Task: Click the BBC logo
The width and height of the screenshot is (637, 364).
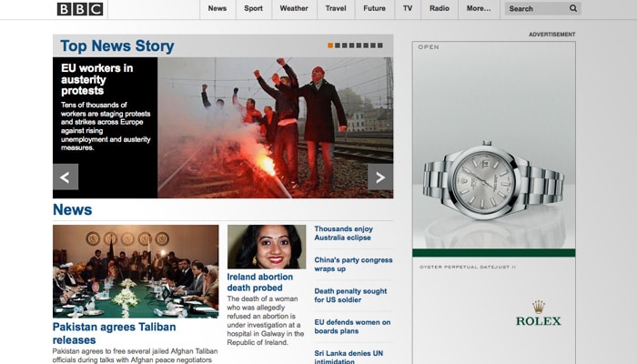Action: point(80,9)
